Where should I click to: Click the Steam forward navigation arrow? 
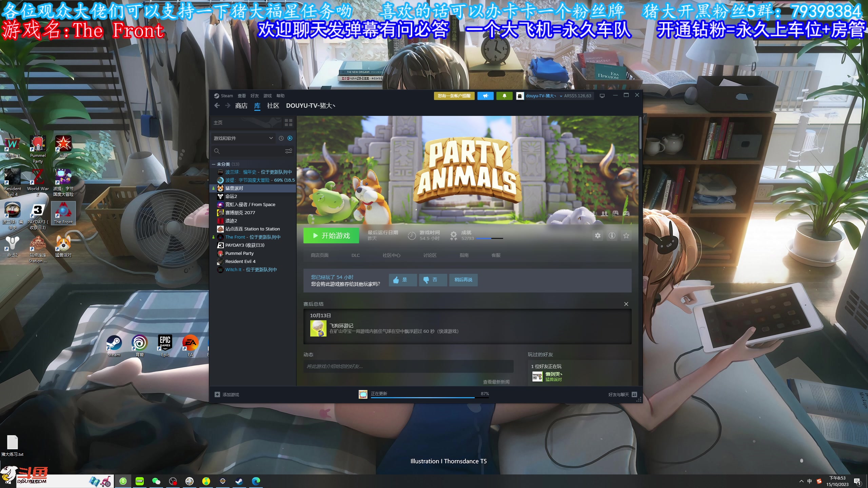coord(228,106)
